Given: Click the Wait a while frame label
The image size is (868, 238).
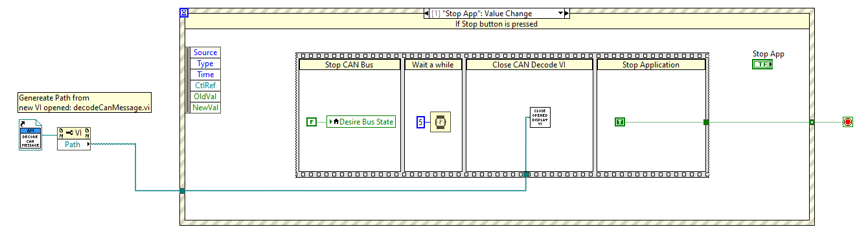Looking at the screenshot, I should pos(433,65).
